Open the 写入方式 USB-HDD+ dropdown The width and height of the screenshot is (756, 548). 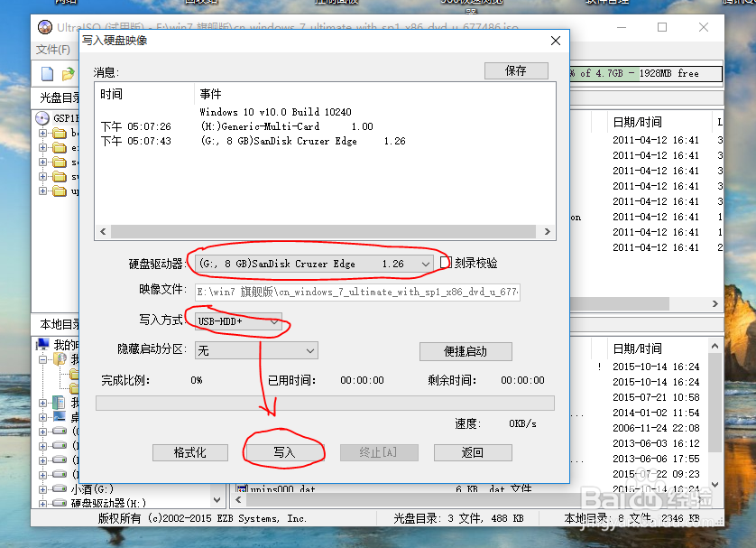[x=273, y=320]
